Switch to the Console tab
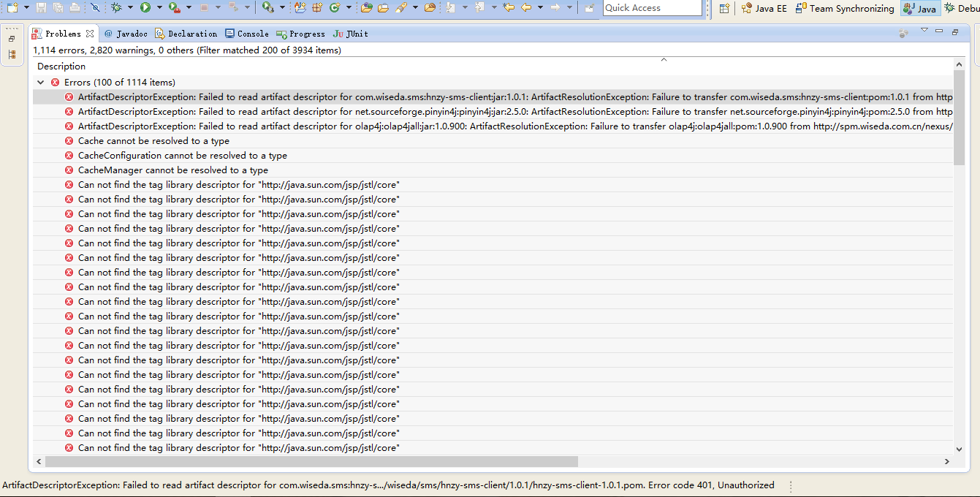Screen dimensions: 980x497 click(247, 34)
